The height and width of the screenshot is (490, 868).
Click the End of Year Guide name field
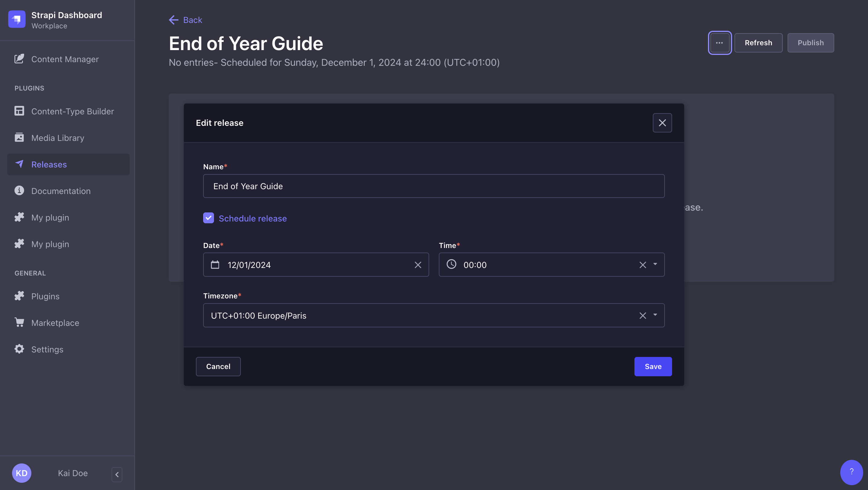pyautogui.click(x=434, y=186)
